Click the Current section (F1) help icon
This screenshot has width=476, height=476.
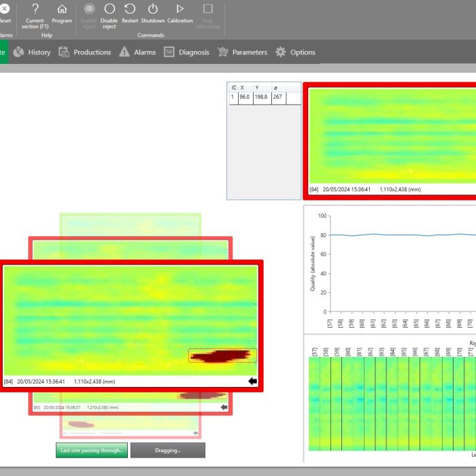35,9
